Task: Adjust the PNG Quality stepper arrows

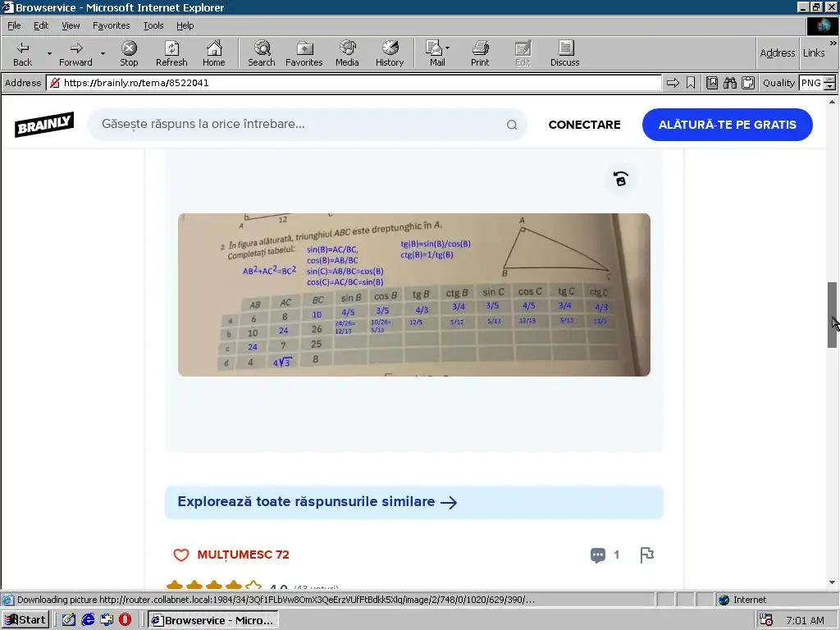Action: (829, 83)
